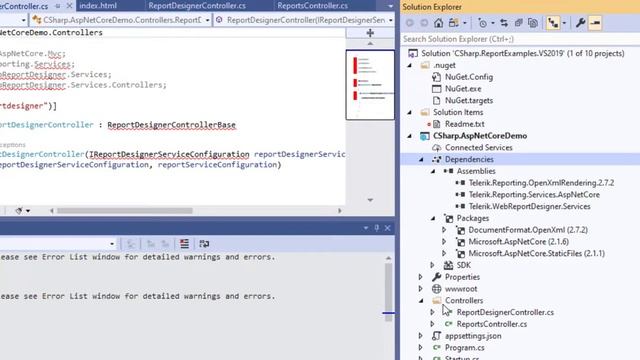Click the Collapse All icon in Solution Explorer
The image size is (640, 360).
(518, 23)
